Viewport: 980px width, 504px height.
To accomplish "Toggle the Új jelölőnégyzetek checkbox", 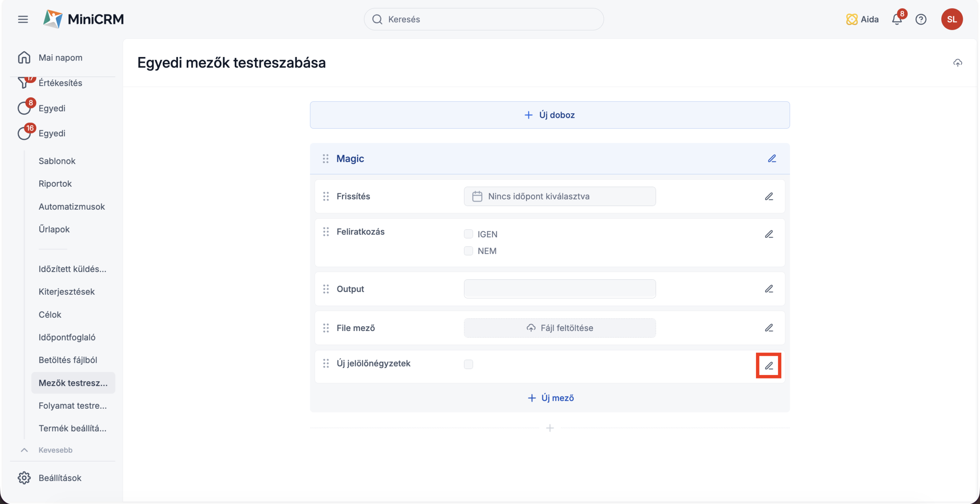I will coord(468,364).
